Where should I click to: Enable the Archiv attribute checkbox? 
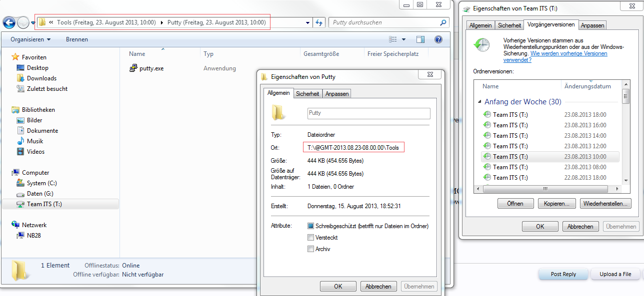[311, 249]
